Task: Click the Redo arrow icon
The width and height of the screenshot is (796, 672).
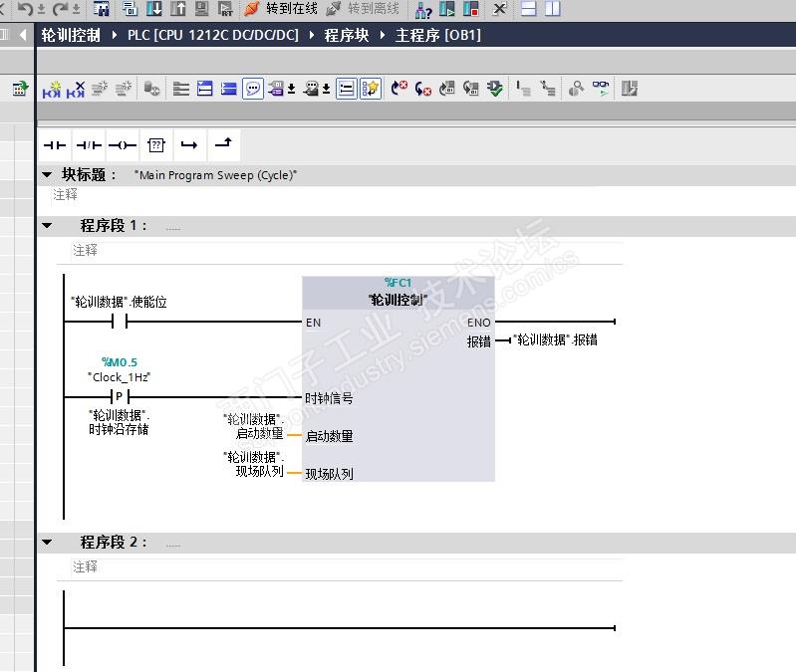Action: (x=60, y=9)
